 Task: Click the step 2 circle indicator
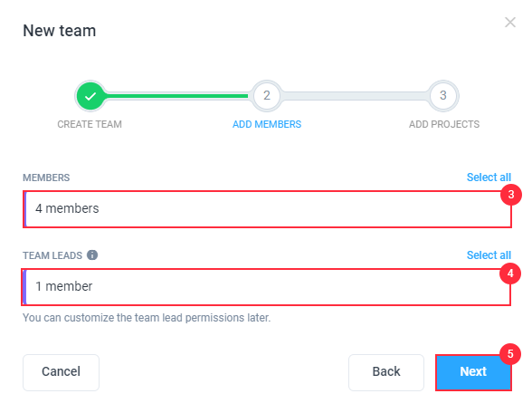point(267,96)
